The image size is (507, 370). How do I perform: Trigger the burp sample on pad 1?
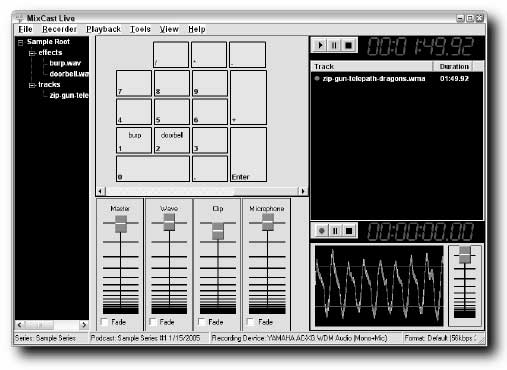(x=134, y=140)
